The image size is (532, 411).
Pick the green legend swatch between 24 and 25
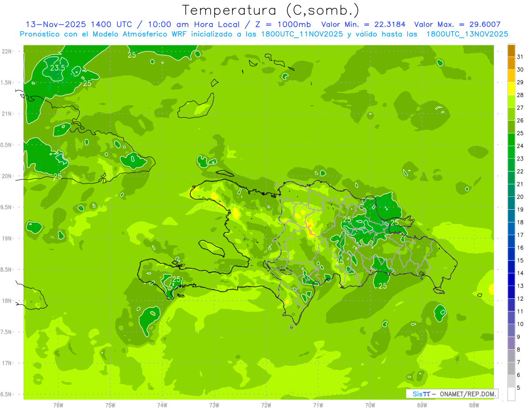pos(511,140)
